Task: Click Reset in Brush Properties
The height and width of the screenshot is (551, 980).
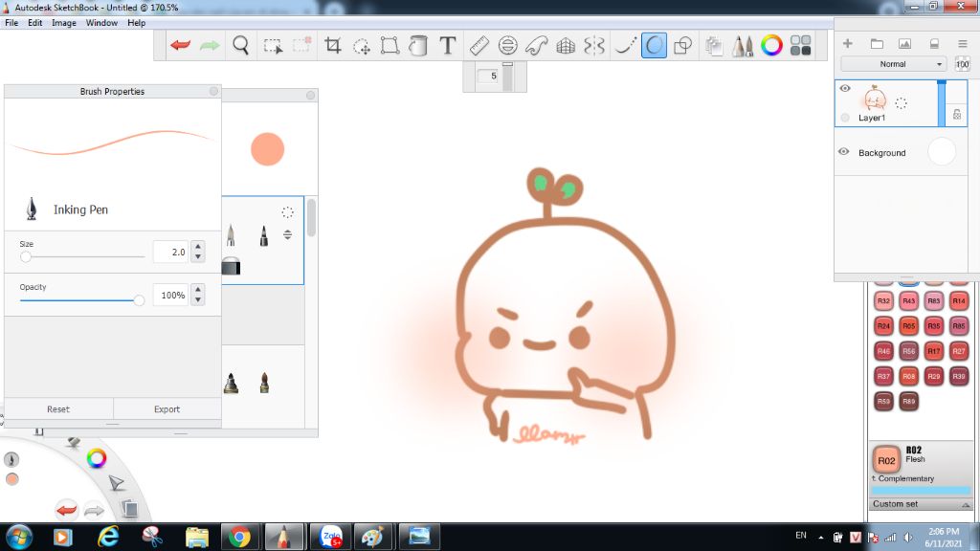Action: [x=58, y=409]
